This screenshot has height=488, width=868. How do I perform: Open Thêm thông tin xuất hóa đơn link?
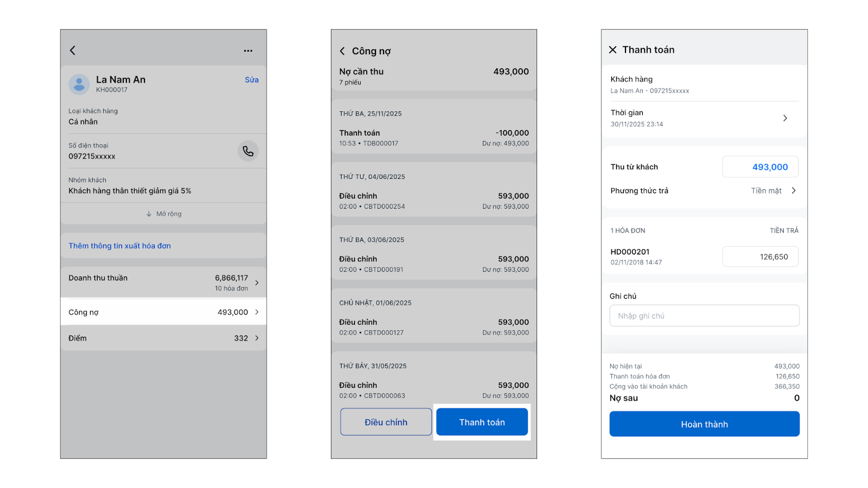click(x=119, y=246)
